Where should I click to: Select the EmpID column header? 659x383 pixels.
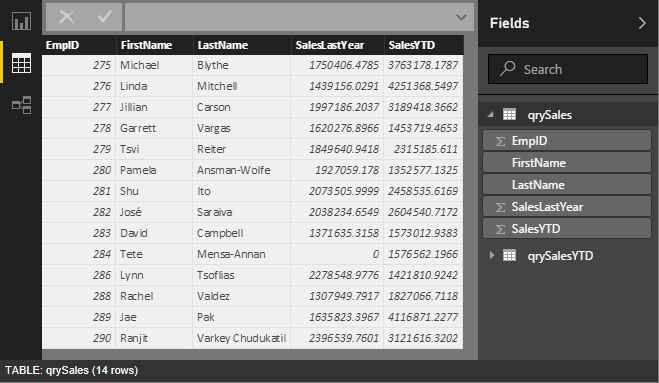[x=79, y=45]
